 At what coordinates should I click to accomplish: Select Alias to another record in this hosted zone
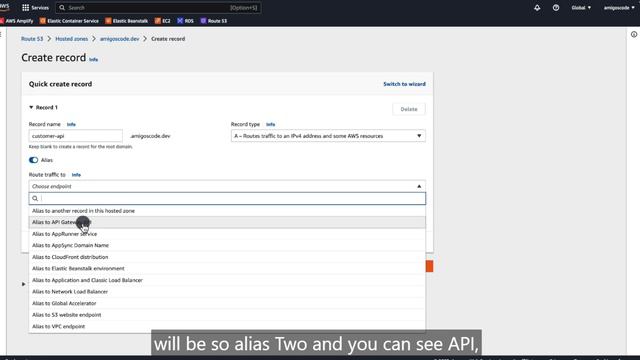click(x=227, y=211)
